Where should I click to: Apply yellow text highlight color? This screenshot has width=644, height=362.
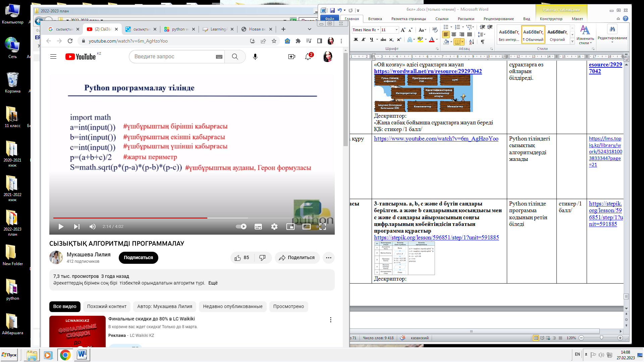420,40
